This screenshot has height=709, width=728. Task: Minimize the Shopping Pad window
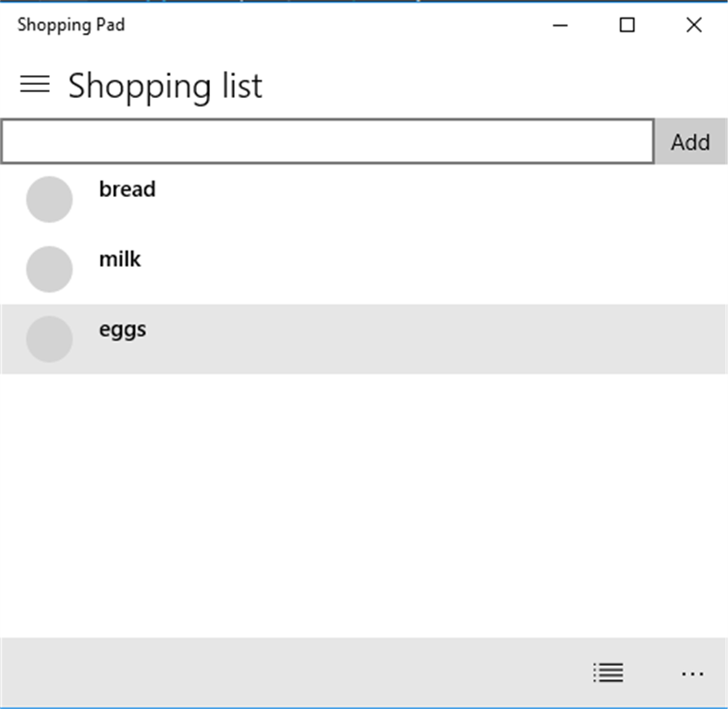(x=560, y=25)
